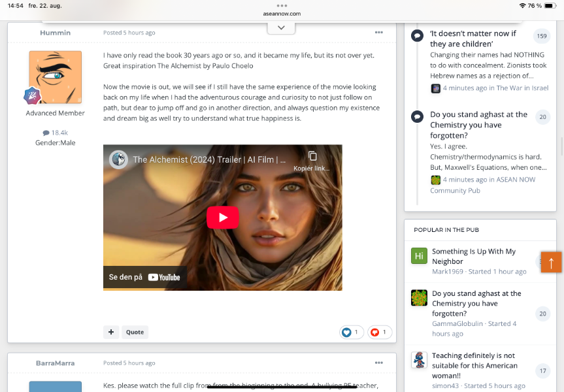Expand the collapsed chevron at page top
This screenshot has height=392, width=564.
coord(281,27)
